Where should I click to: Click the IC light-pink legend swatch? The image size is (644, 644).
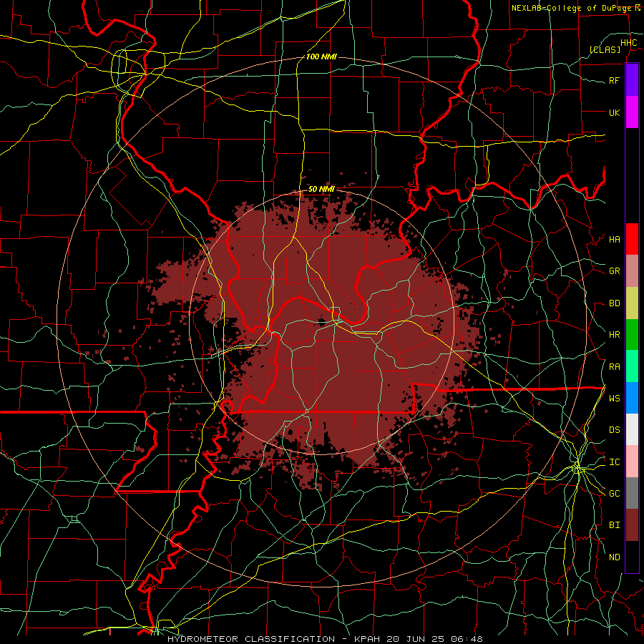[x=632, y=462]
